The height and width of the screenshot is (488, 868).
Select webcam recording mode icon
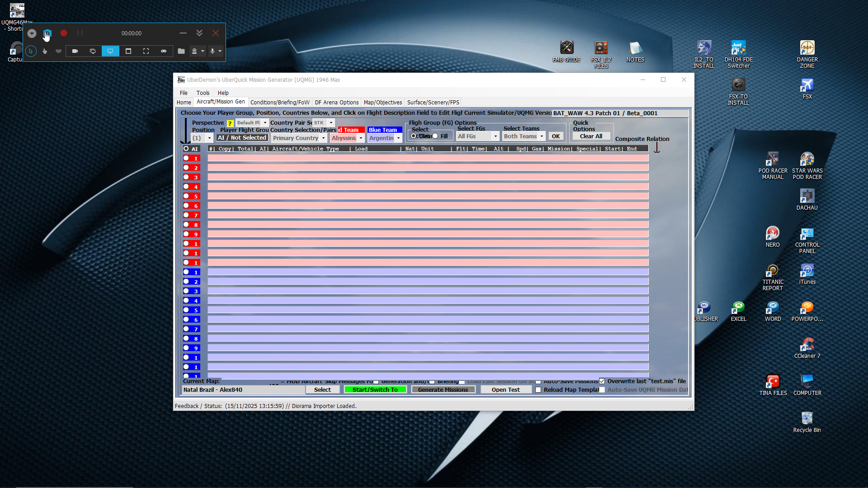coord(75,51)
